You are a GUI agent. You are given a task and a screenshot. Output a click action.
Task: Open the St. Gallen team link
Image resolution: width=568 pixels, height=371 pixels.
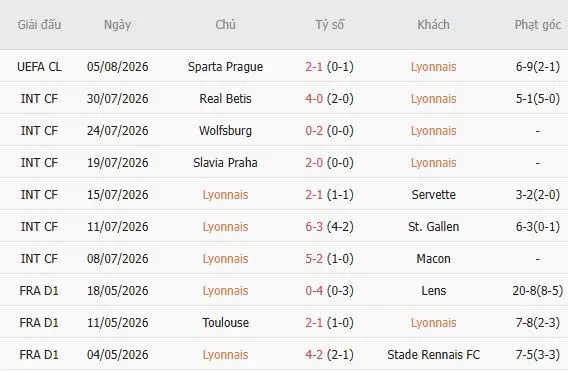pos(434,227)
